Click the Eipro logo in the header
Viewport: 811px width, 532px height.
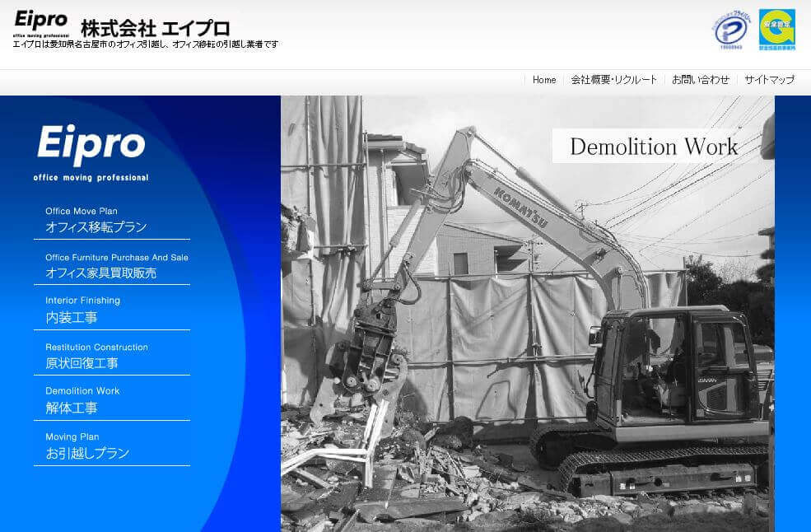click(41, 24)
